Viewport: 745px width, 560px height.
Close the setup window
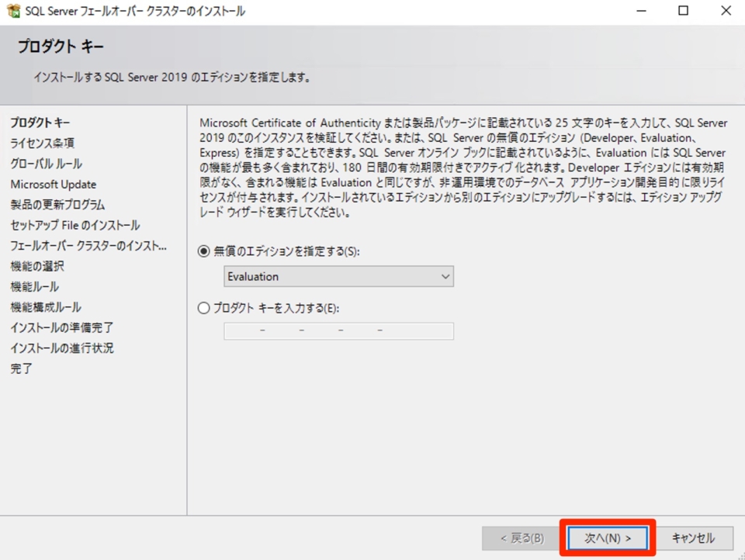pos(726,10)
